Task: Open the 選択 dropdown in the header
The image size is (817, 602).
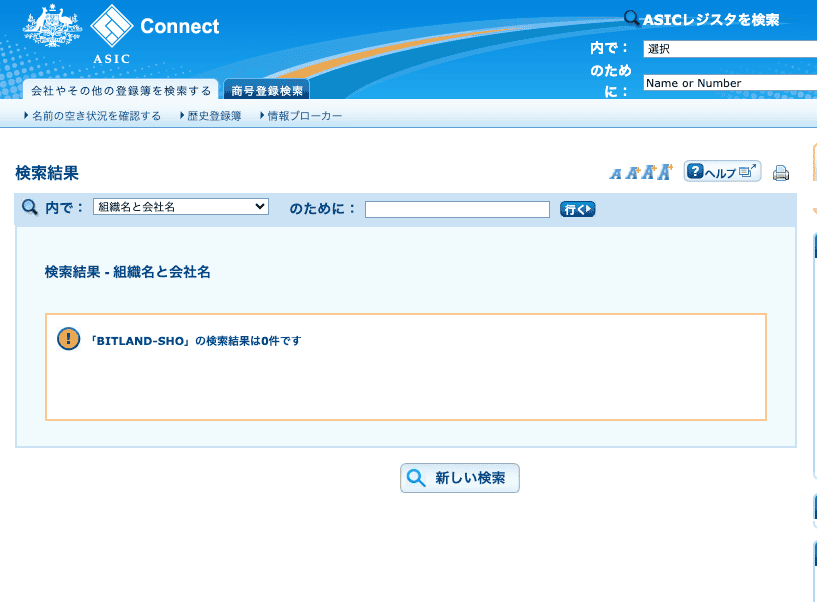Action: (x=730, y=49)
